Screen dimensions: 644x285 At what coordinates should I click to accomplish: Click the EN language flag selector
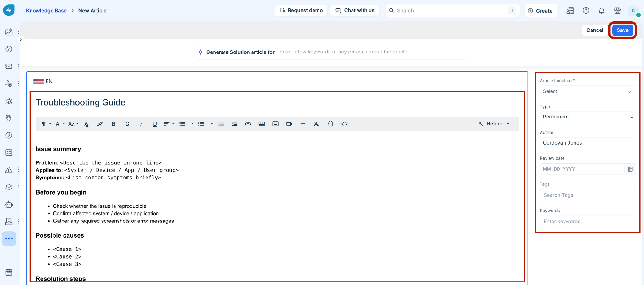(43, 81)
